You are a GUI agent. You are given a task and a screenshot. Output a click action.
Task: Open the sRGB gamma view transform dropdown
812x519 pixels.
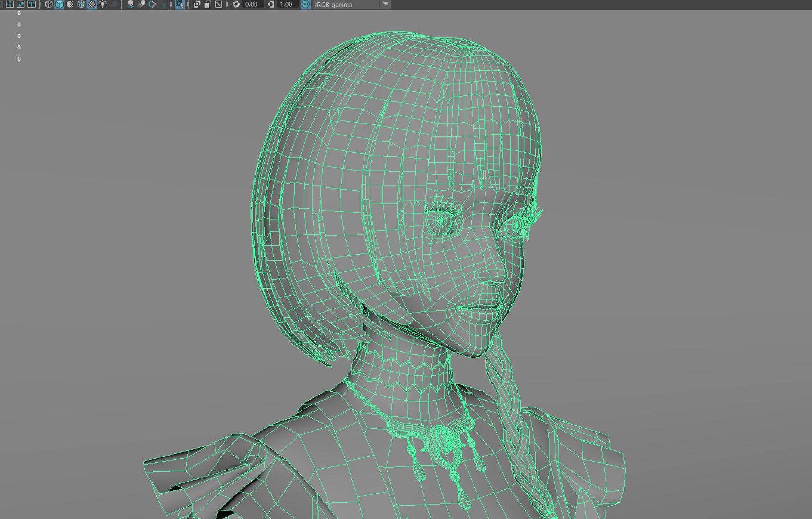point(351,4)
